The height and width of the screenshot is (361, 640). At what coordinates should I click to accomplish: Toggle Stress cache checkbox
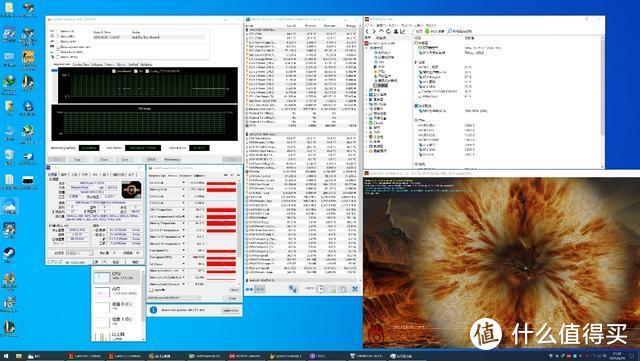(x=58, y=42)
